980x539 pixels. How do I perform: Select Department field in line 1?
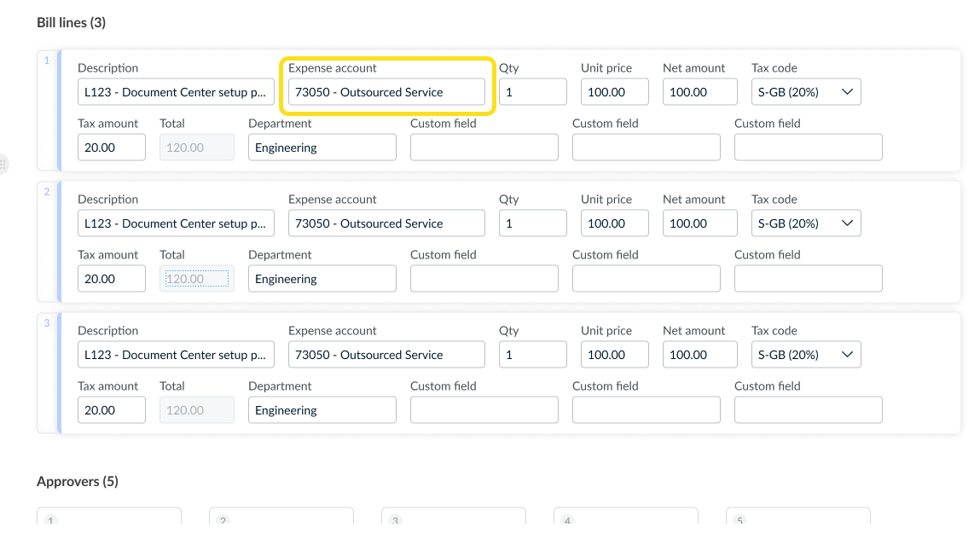(x=322, y=148)
